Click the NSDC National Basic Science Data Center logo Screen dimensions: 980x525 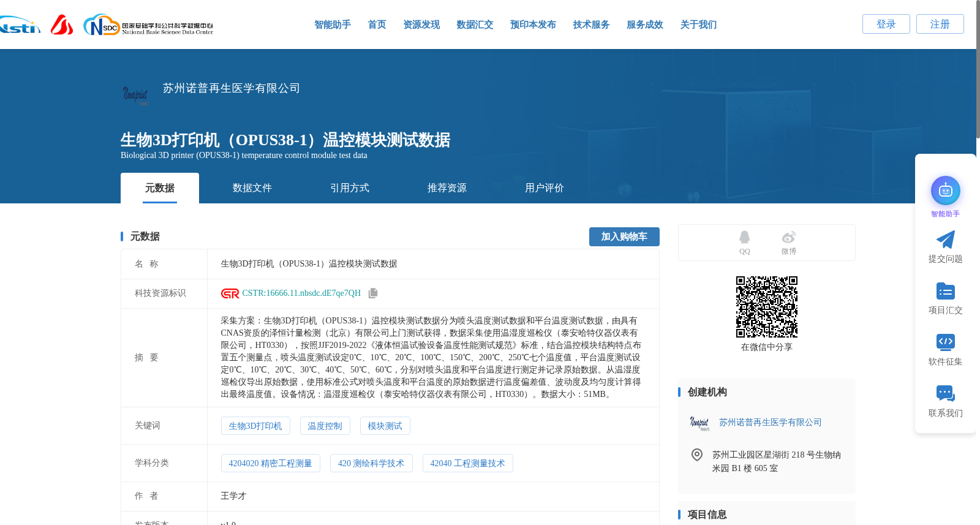148,25
